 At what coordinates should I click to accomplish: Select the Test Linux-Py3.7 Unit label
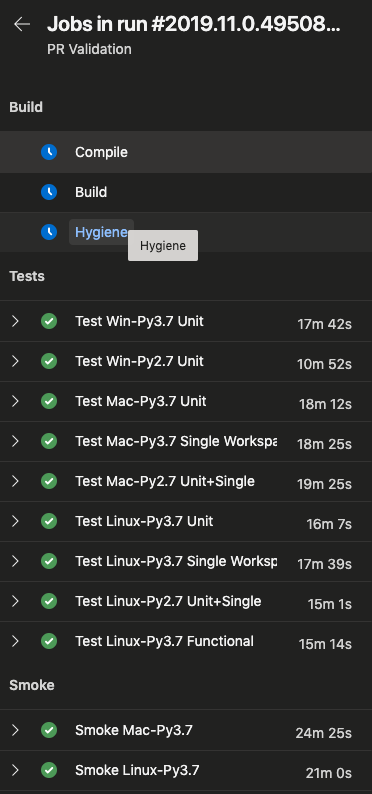144,521
